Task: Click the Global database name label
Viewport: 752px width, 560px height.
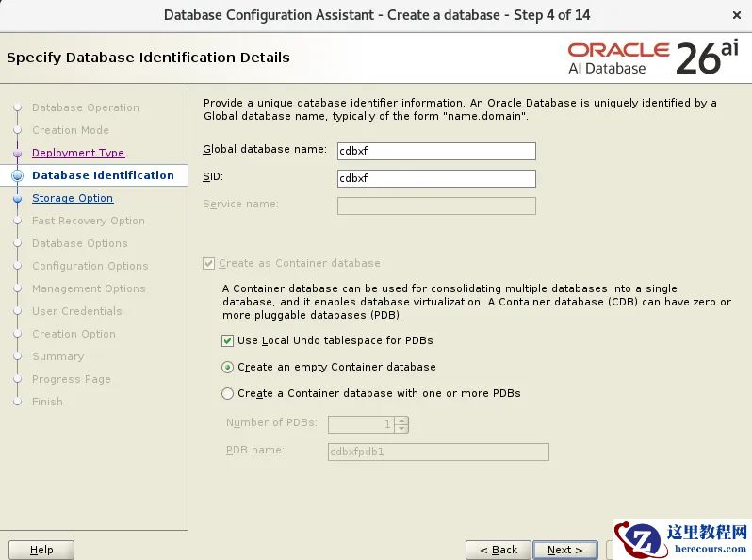Action: tap(265, 149)
